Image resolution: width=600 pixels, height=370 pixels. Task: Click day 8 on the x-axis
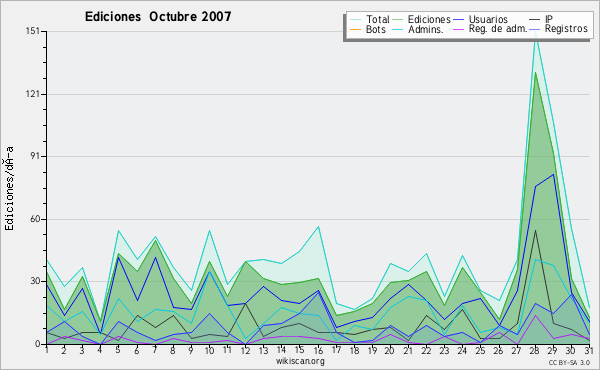pos(173,350)
